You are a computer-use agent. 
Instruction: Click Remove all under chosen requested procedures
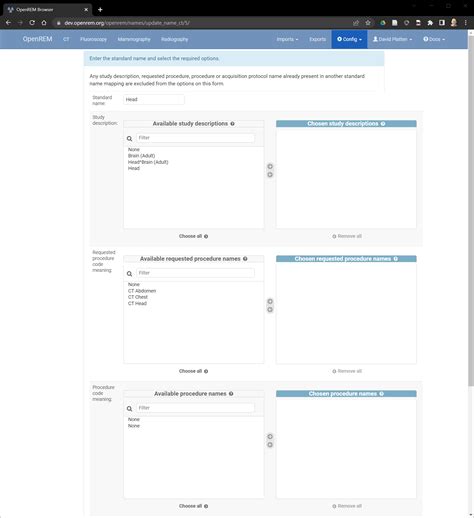click(x=347, y=371)
